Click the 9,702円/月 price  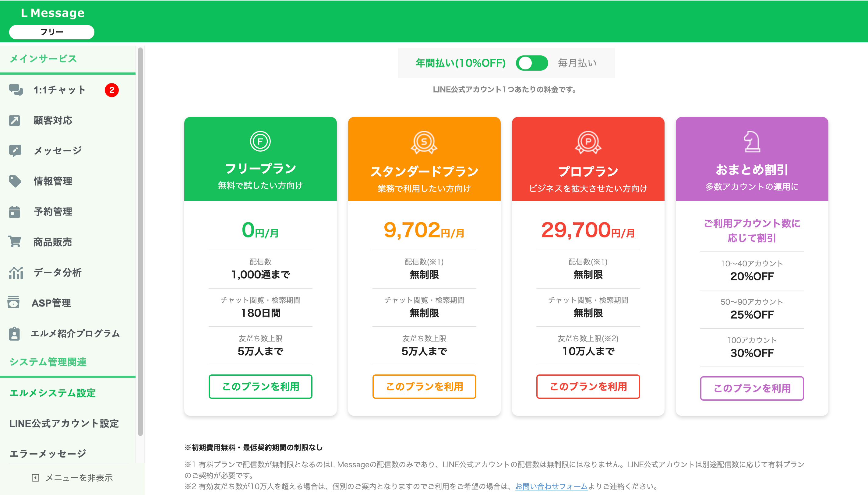[424, 230]
